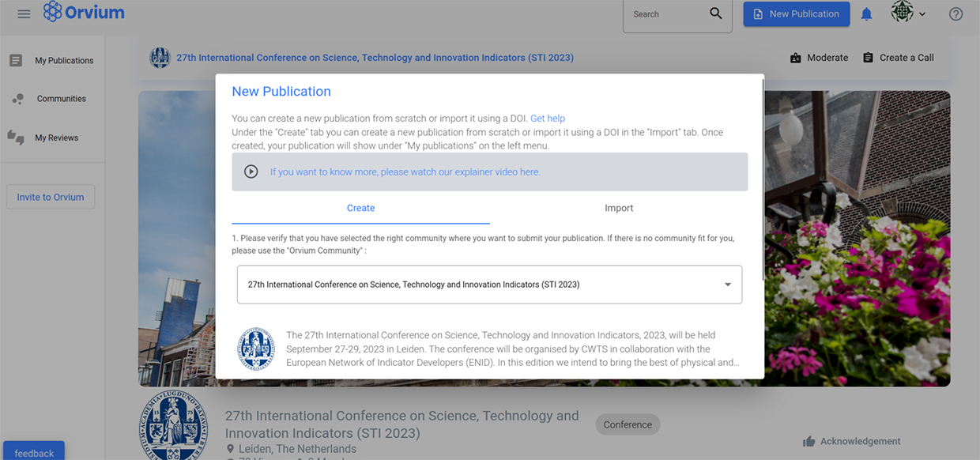
Task: Click the play circle video icon
Action: [251, 172]
